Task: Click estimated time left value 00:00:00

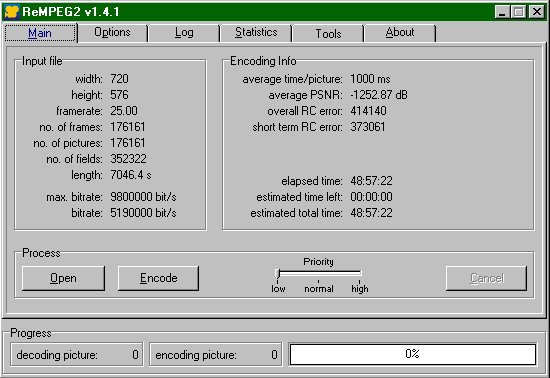Action: (371, 197)
